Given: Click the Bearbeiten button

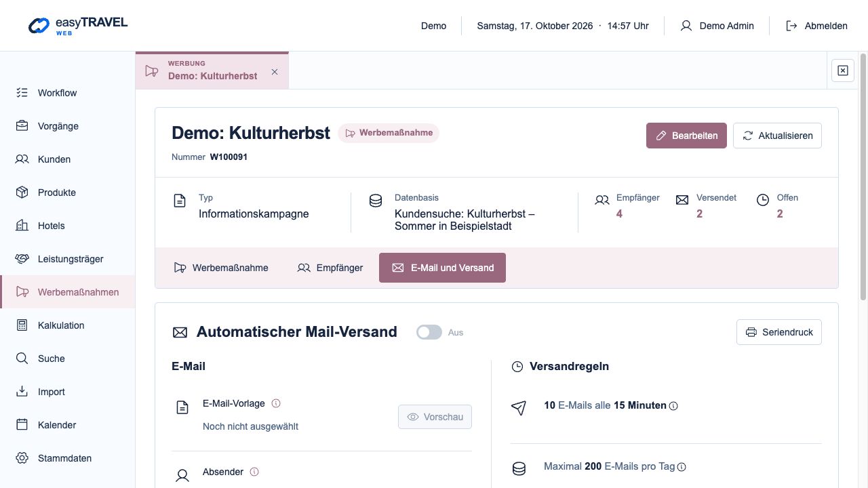Looking at the screenshot, I should pyautogui.click(x=687, y=136).
